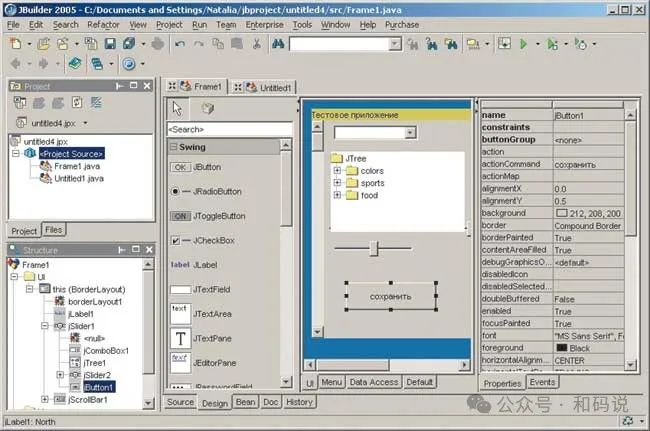This screenshot has width=650, height=431.
Task: Open the Refactor menu
Action: tap(103, 25)
